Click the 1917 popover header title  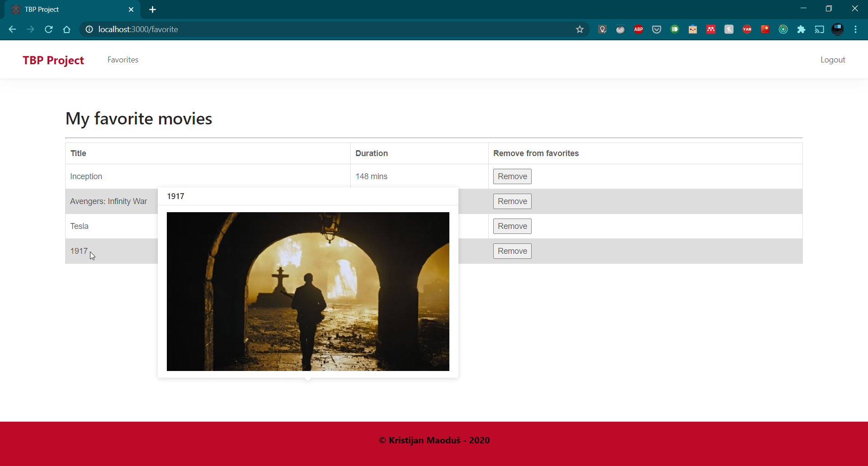point(175,196)
